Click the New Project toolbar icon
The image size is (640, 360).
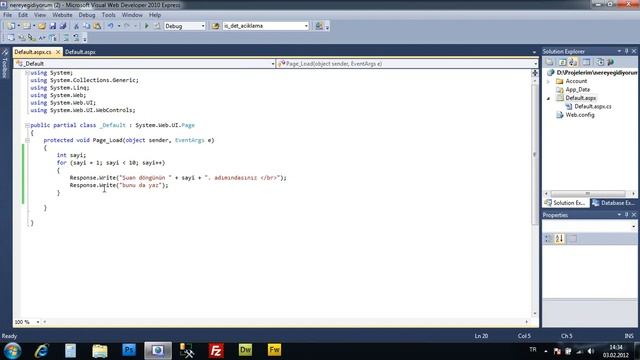11,26
